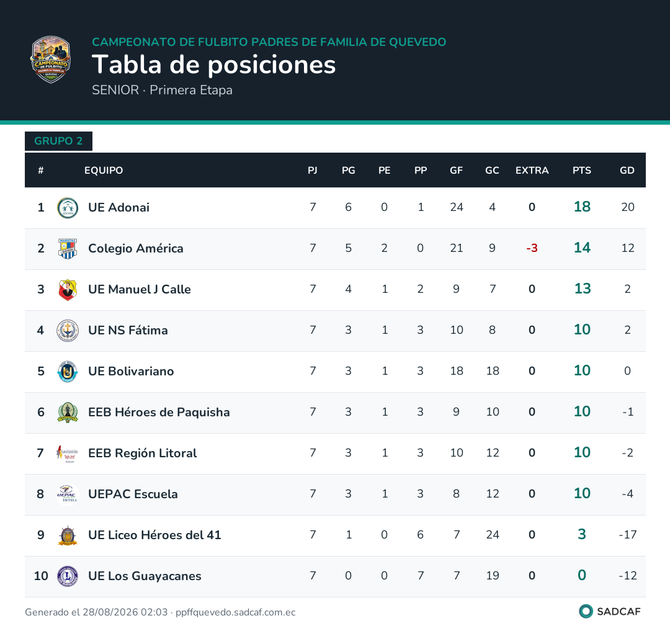Click the UE Adonai team crest

pos(68,208)
